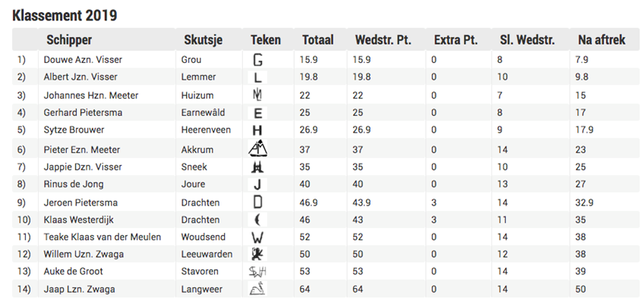Viewport: 644px width, 301px height.
Task: Click the crescent moon sign for Klaas Westerdijk
Action: 257,220
